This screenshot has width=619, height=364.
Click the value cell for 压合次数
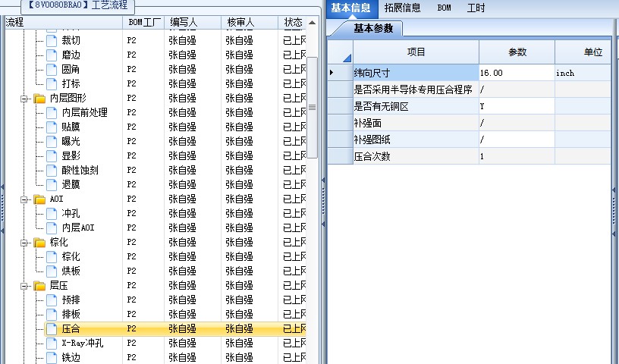click(x=517, y=156)
